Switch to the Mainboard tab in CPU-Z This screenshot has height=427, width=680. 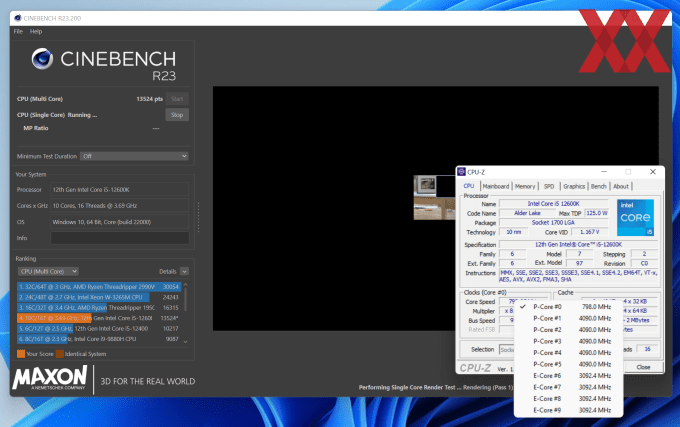496,186
